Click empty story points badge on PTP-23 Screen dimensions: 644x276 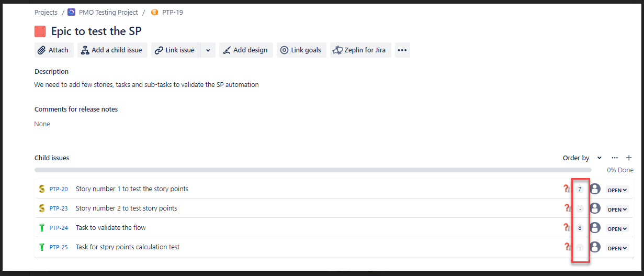tap(580, 209)
